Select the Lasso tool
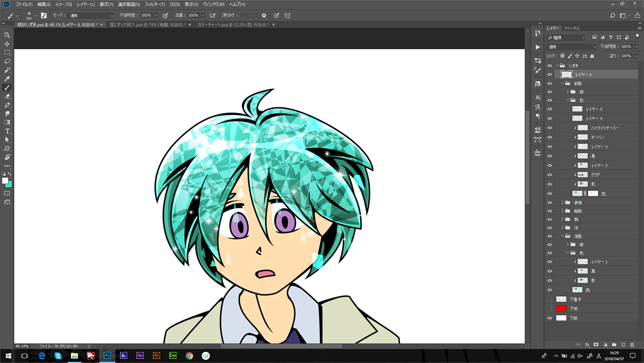This screenshot has width=644, height=363. pyautogui.click(x=7, y=61)
